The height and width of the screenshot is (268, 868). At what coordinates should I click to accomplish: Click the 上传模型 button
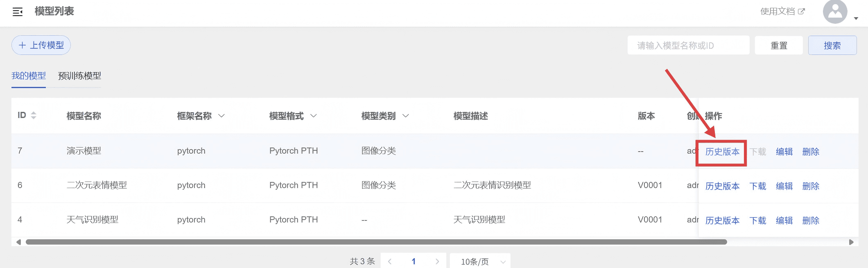[x=41, y=45]
